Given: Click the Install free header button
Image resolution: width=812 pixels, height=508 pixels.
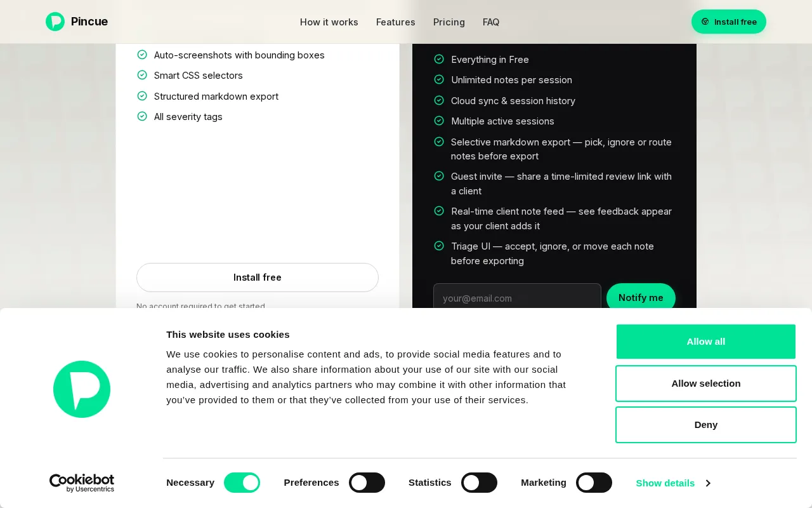Looking at the screenshot, I should [x=729, y=22].
